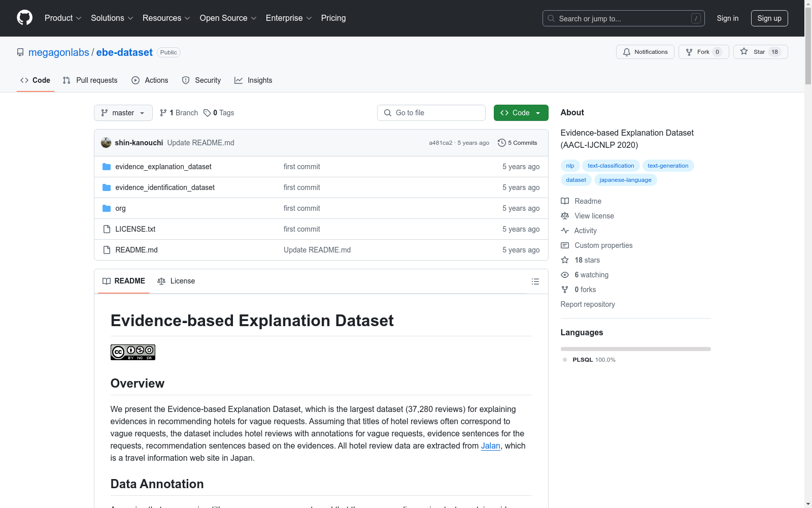
Task: Click the folder icon for org
Action: point(107,208)
